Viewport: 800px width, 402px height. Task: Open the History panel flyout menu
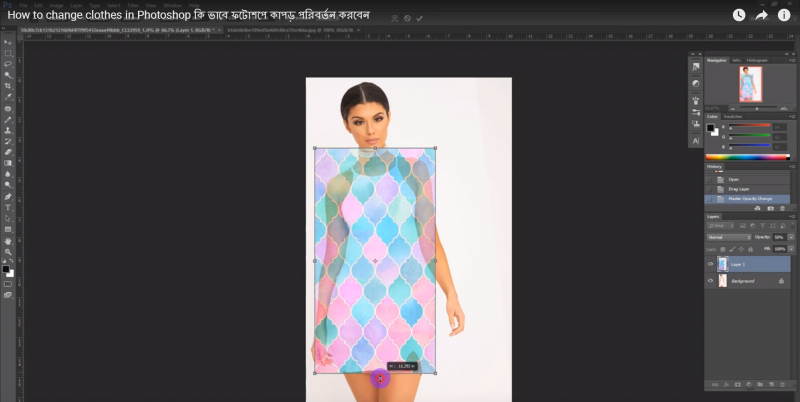pos(792,167)
